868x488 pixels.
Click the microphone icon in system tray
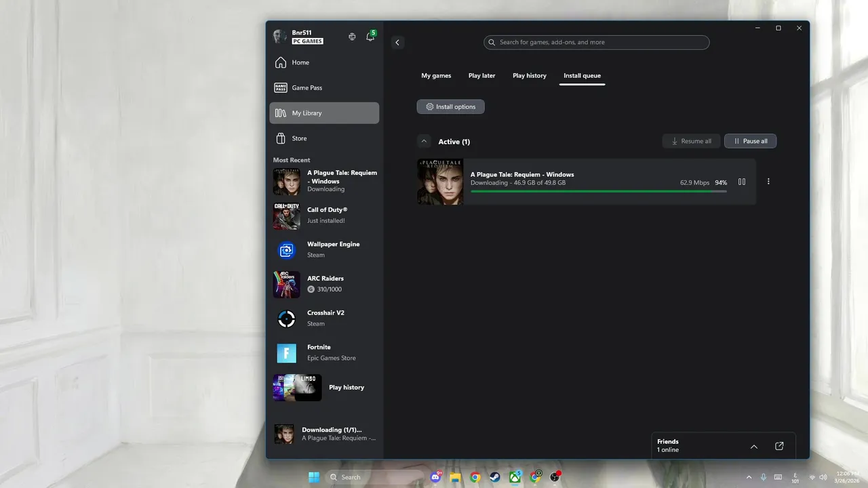[x=764, y=477]
